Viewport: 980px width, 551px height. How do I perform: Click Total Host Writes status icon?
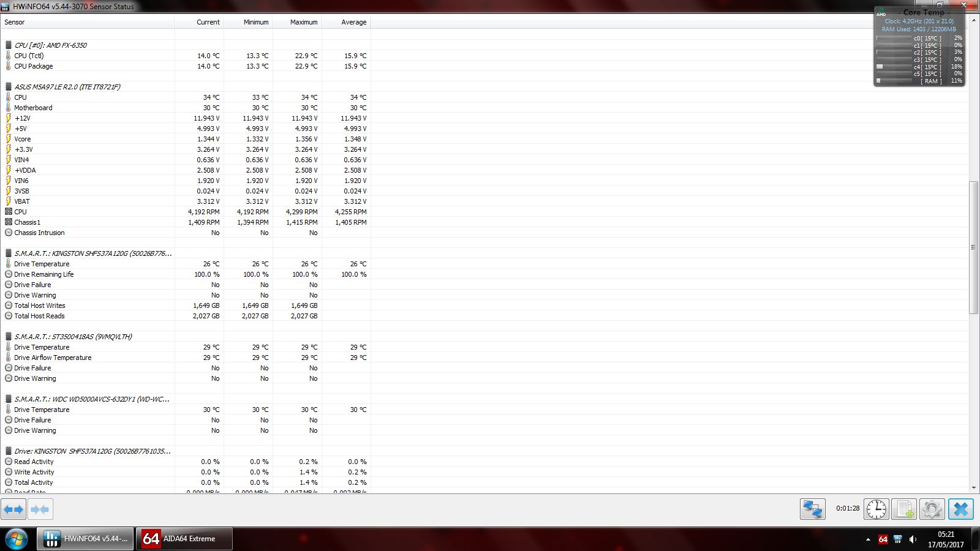9,305
